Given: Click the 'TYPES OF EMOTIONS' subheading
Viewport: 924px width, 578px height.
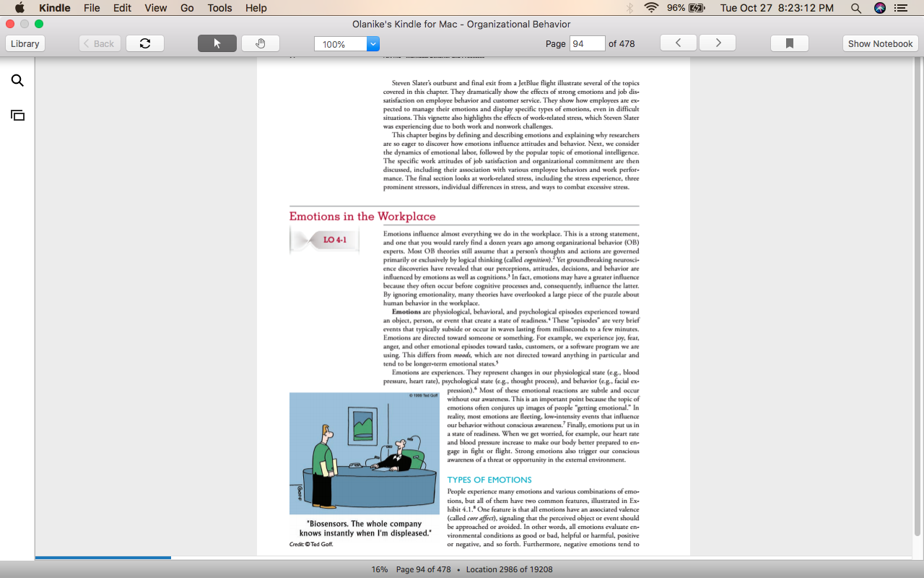Looking at the screenshot, I should tap(489, 480).
